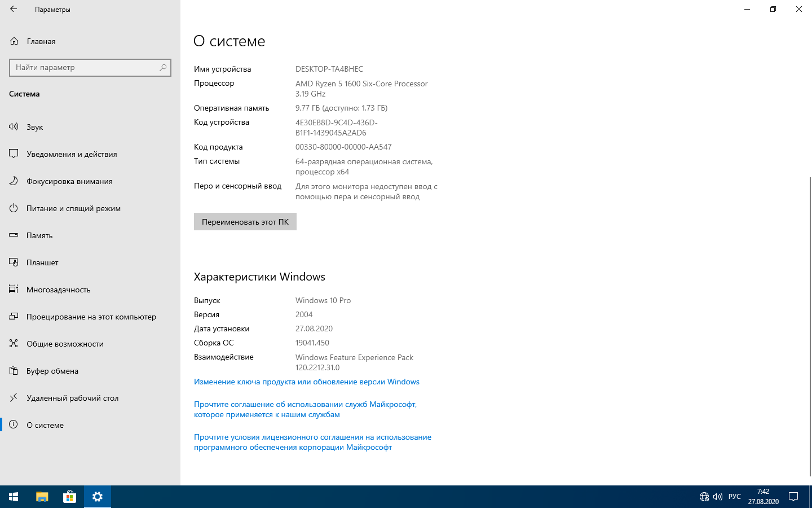This screenshot has height=508, width=812.
Task: Click the О системе info icon
Action: 14,424
